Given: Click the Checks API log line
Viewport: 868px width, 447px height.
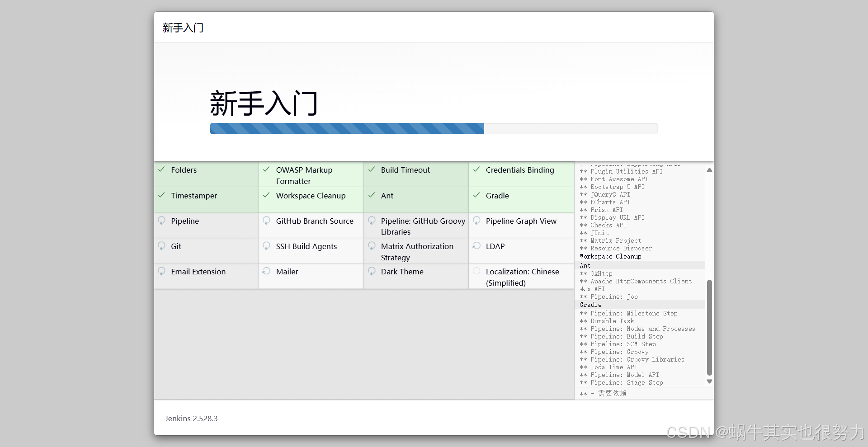Looking at the screenshot, I should 603,225.
